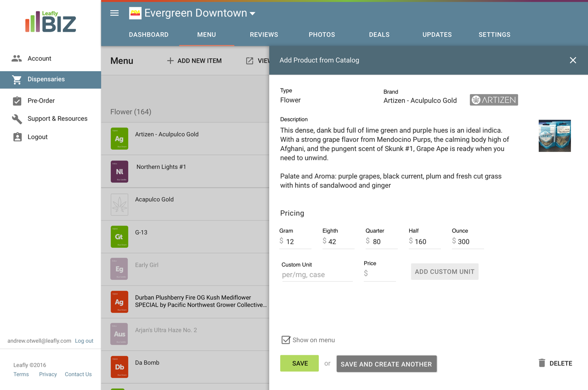Expand the Evergreen Downtown dispensary dropdown
The image size is (588, 390).
point(252,14)
